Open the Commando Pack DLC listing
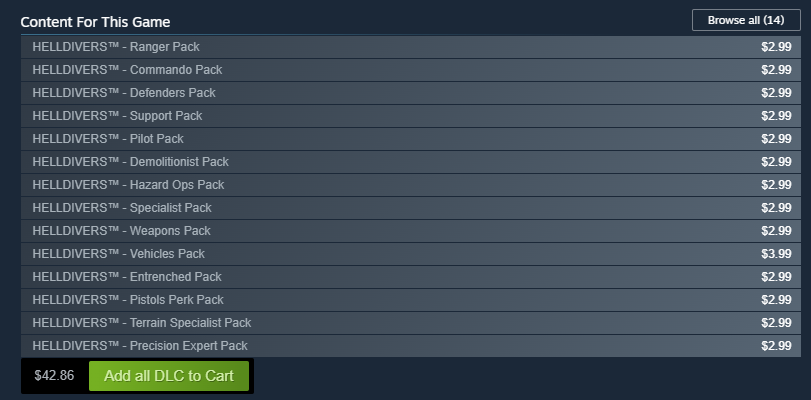 [x=411, y=70]
